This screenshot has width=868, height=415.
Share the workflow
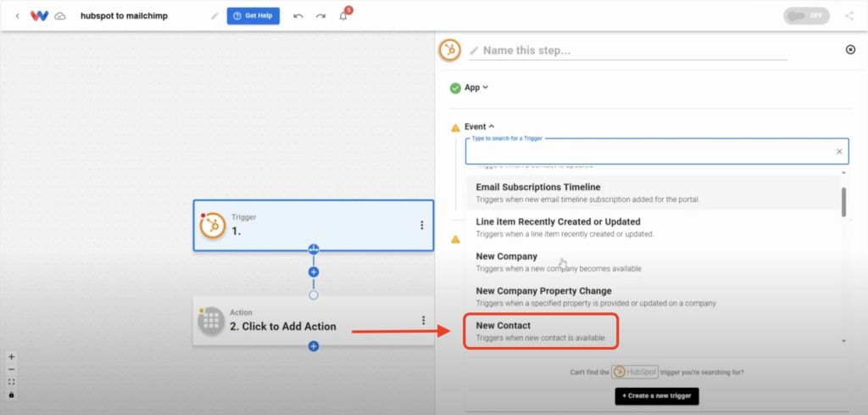coord(849,16)
